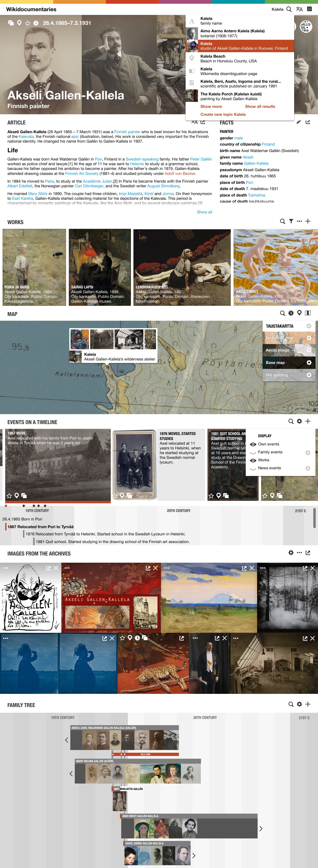Click the plus icon in Family Tree header
Screen dimensions: 318x868
pos(308,704)
